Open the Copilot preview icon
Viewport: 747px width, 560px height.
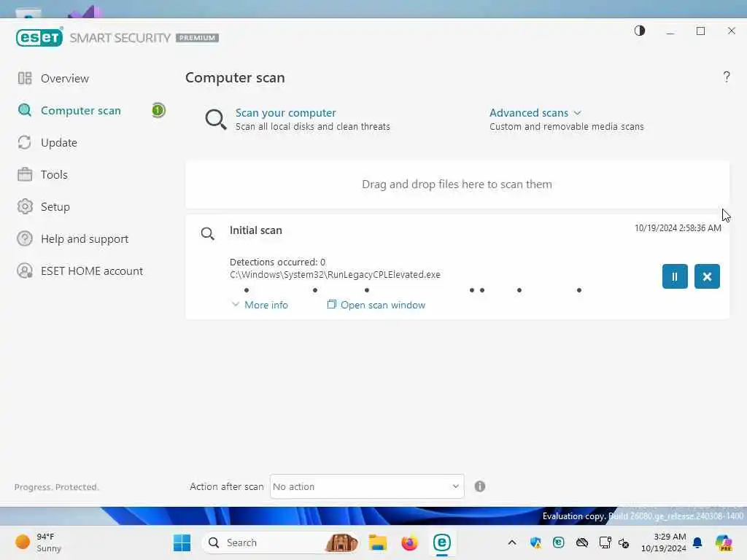pos(724,542)
